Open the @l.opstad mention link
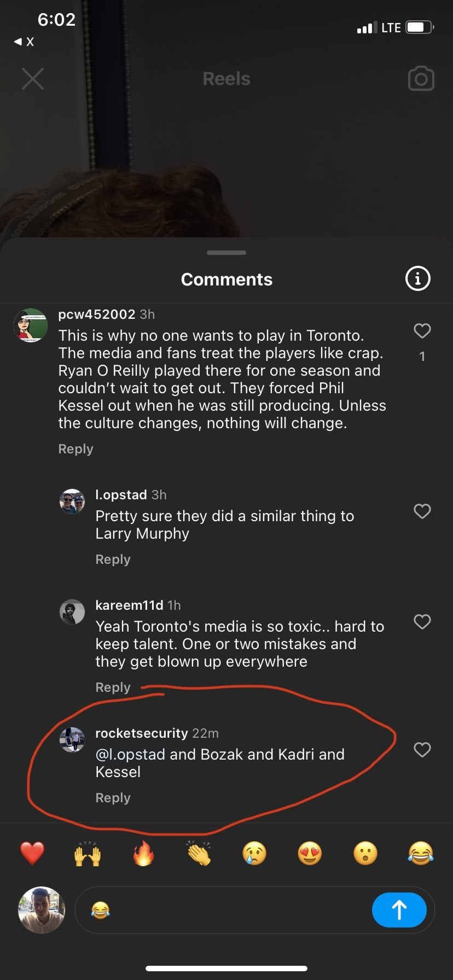 point(130,755)
